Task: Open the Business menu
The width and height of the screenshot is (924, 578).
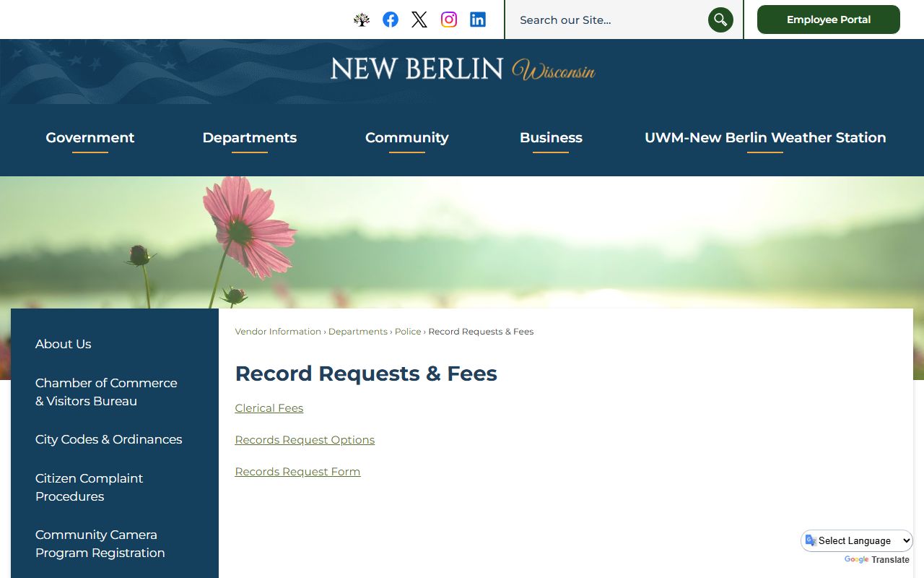Action: [551, 138]
